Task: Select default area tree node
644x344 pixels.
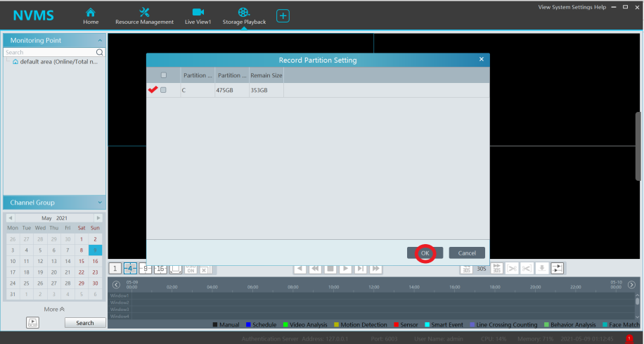Action: click(x=58, y=62)
